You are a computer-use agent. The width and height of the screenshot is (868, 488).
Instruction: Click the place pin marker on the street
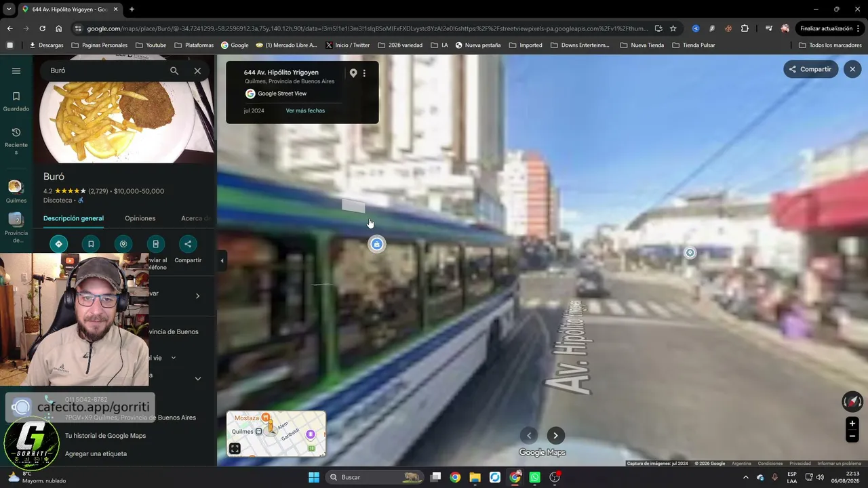690,253
